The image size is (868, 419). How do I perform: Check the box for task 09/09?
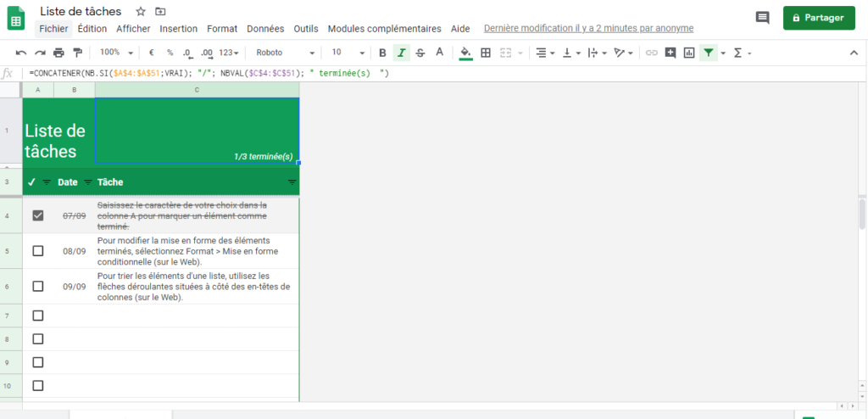pyautogui.click(x=37, y=286)
